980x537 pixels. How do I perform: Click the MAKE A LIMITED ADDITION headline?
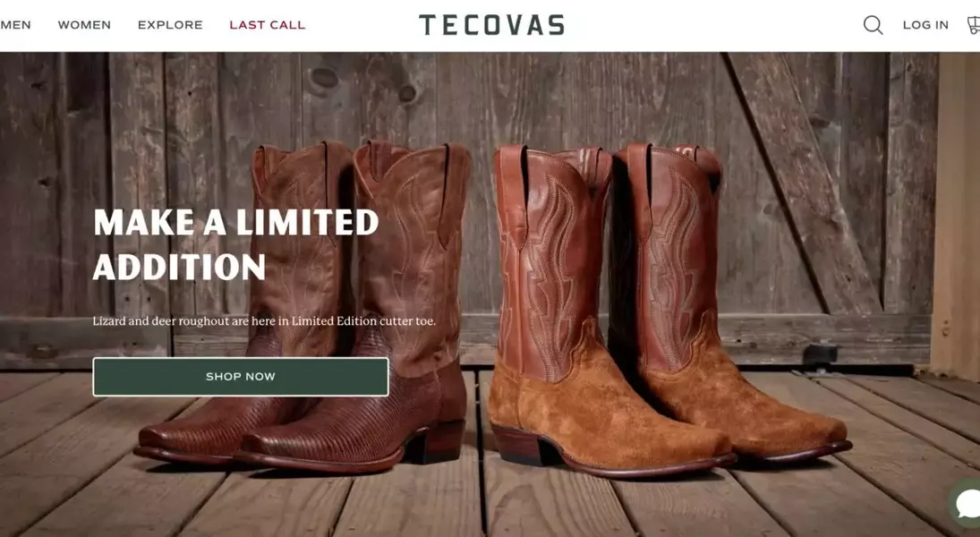click(x=236, y=244)
